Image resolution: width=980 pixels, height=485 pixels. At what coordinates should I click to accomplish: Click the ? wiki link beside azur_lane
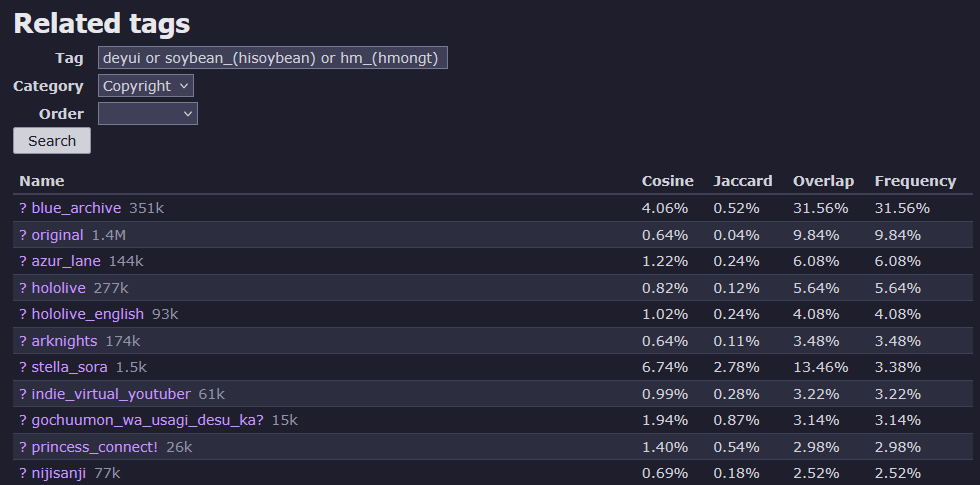23,261
